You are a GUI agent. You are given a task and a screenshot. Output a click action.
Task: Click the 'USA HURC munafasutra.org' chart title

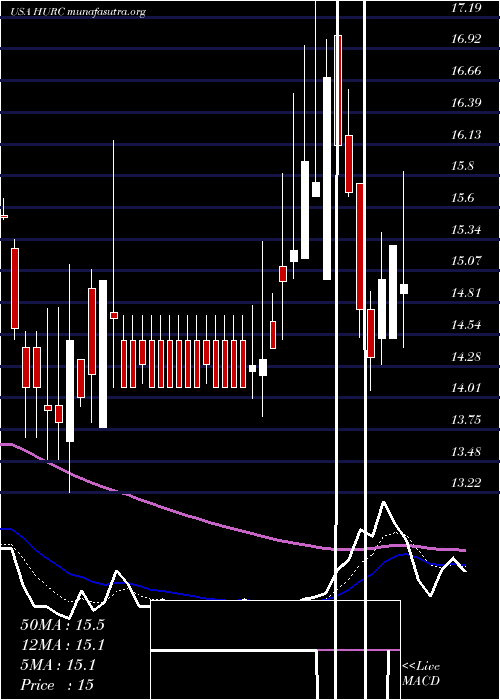coord(78,12)
